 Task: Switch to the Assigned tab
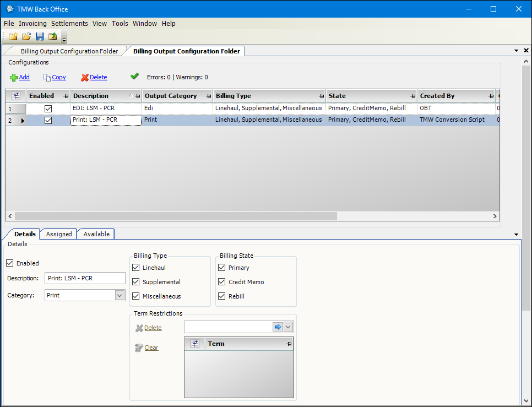pyautogui.click(x=58, y=234)
